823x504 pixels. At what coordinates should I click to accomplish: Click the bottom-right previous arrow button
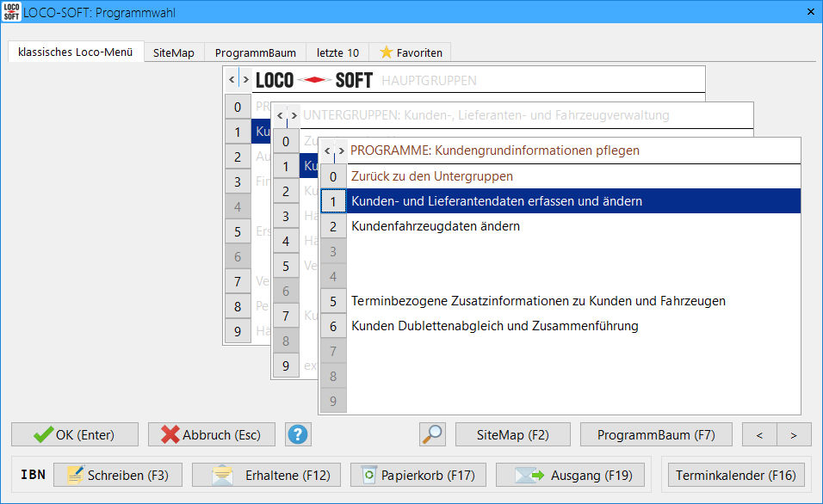point(759,434)
